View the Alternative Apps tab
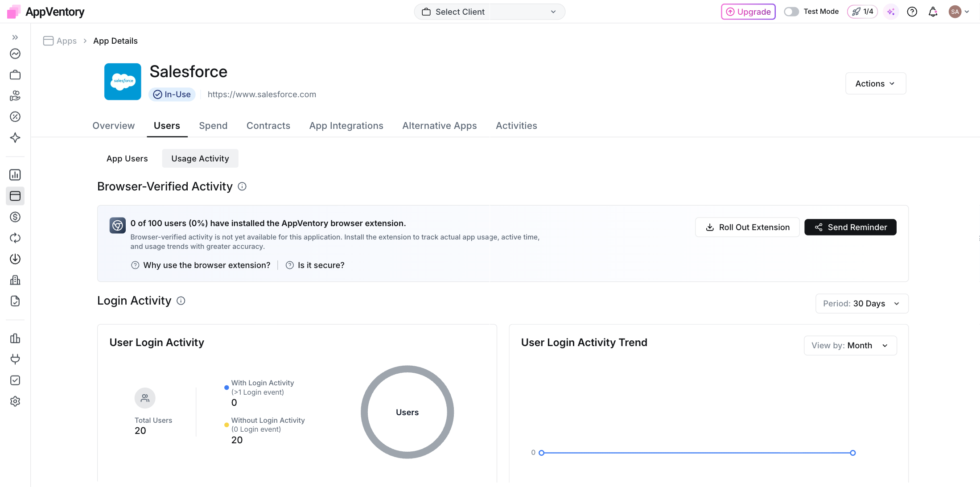This screenshot has width=980, height=487. (x=440, y=126)
